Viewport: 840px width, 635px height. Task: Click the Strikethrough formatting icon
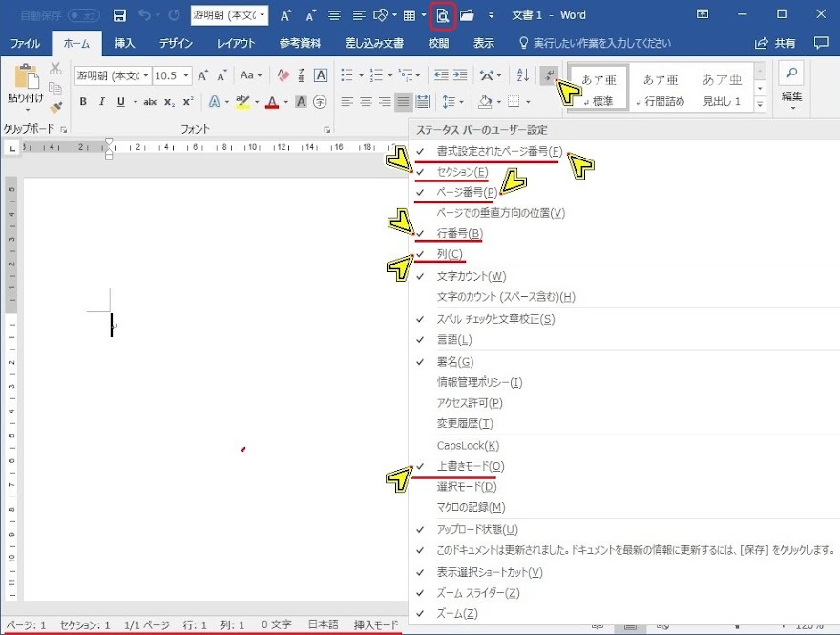click(153, 100)
